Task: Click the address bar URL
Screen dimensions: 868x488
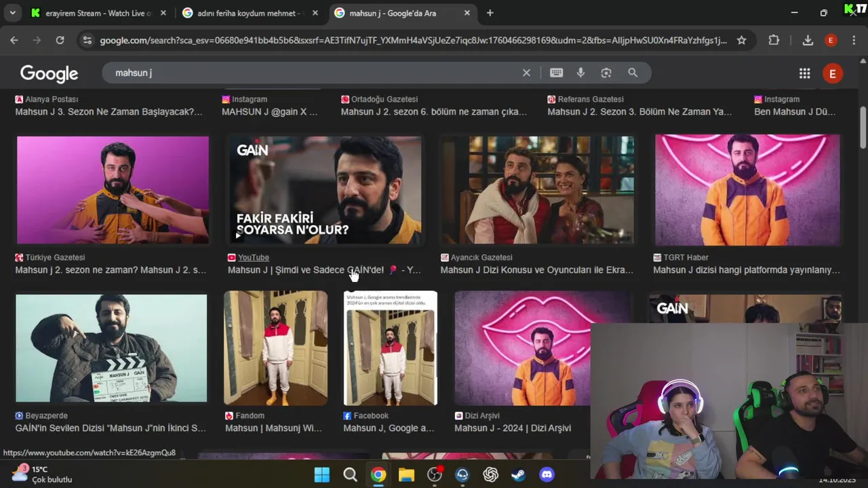Action: pos(413,40)
